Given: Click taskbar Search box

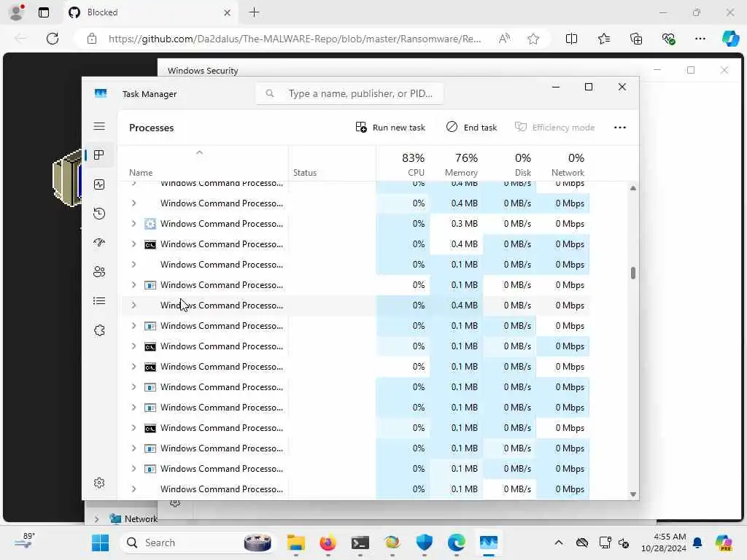Looking at the screenshot, I should [199, 542].
